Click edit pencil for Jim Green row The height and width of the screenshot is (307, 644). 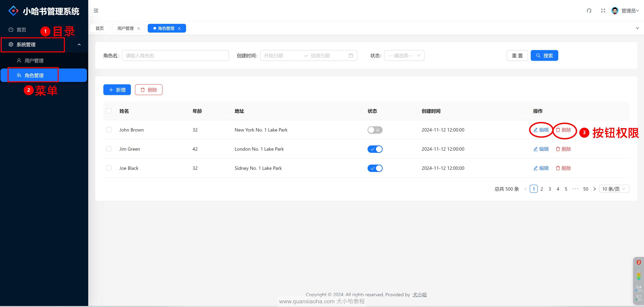click(535, 149)
